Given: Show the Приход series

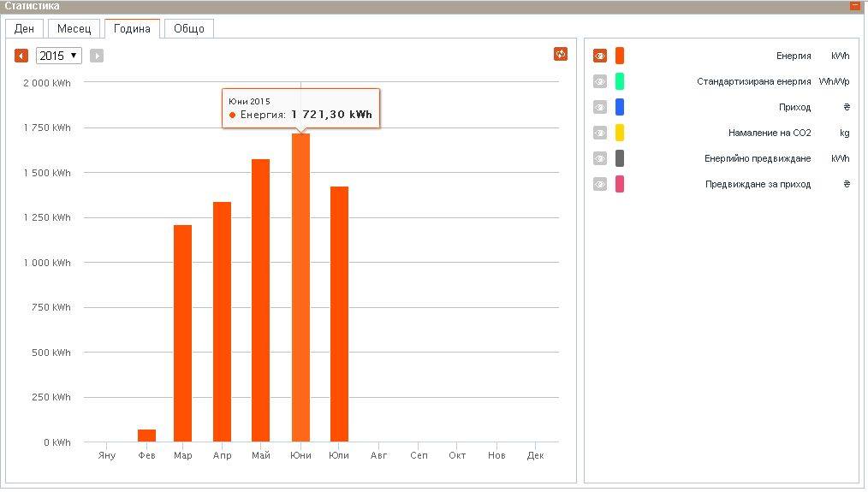Looking at the screenshot, I should coord(600,107).
